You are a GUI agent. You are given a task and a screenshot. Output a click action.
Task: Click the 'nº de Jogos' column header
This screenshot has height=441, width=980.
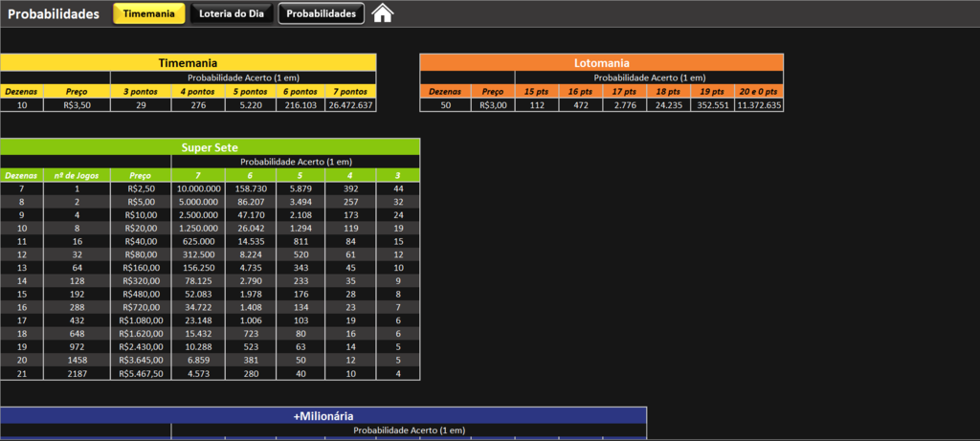[77, 175]
